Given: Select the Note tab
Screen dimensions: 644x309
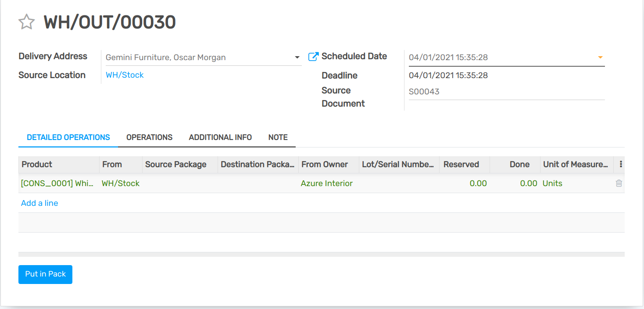Looking at the screenshot, I should coord(278,137).
